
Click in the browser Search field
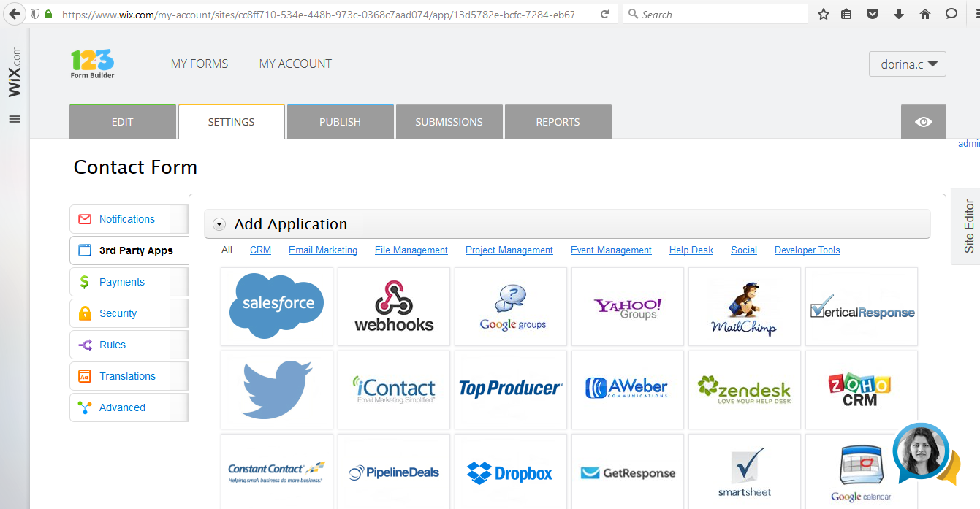tap(715, 14)
